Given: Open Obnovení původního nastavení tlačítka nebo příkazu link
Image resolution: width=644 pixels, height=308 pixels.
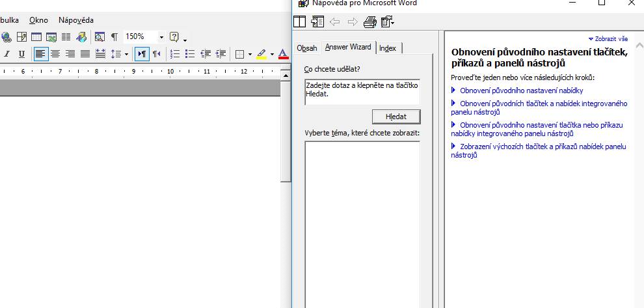Looking at the screenshot, I should coord(537,129).
